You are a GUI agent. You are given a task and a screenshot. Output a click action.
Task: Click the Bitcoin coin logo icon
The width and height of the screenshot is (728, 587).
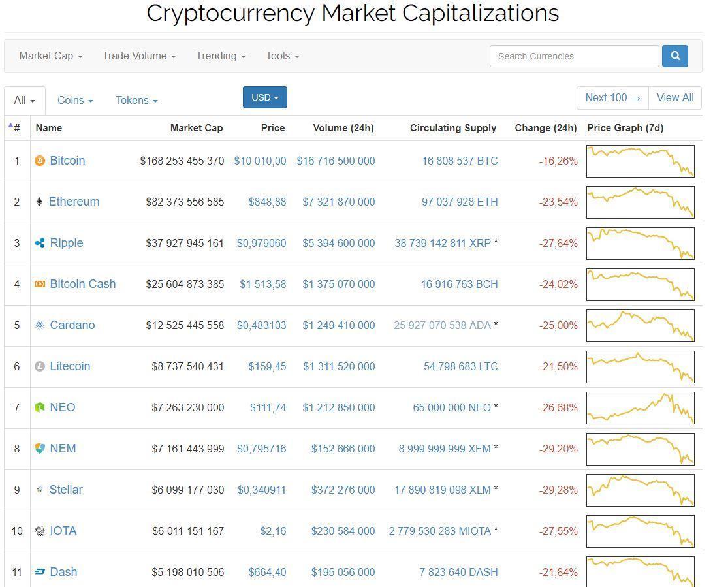pyautogui.click(x=40, y=161)
